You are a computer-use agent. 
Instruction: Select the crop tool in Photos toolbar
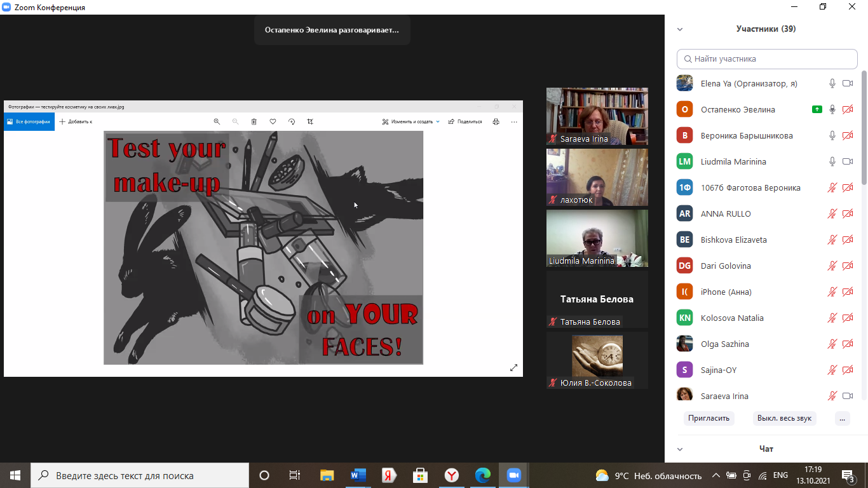pos(310,121)
